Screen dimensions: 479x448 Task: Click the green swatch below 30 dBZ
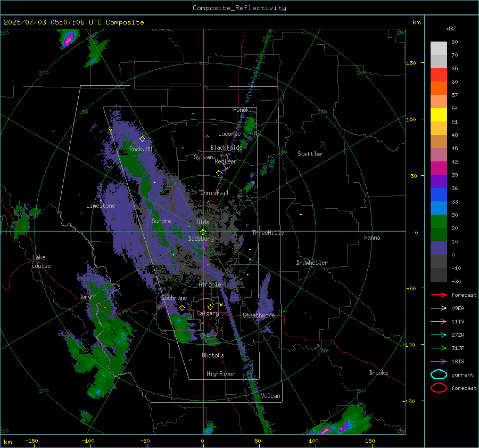click(439, 221)
